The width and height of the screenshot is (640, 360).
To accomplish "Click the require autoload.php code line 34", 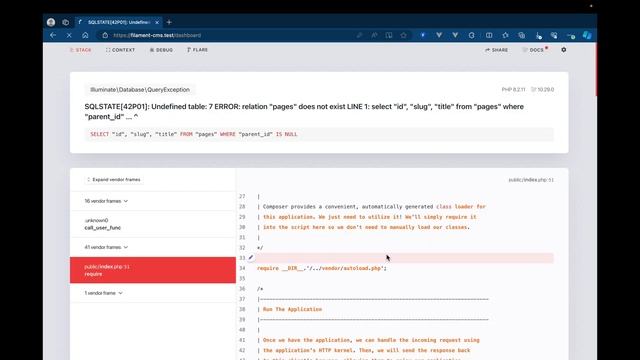I will (x=322, y=268).
